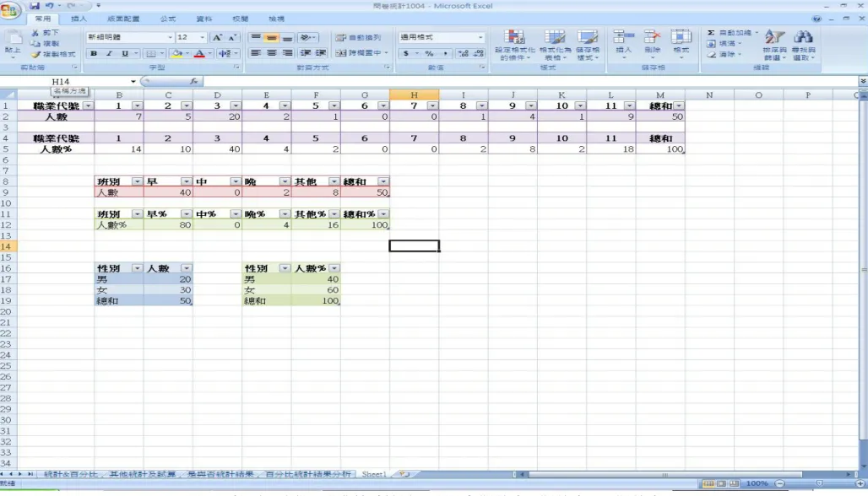Toggle italic formatting
Viewport: 868px width, 496px height.
109,53
